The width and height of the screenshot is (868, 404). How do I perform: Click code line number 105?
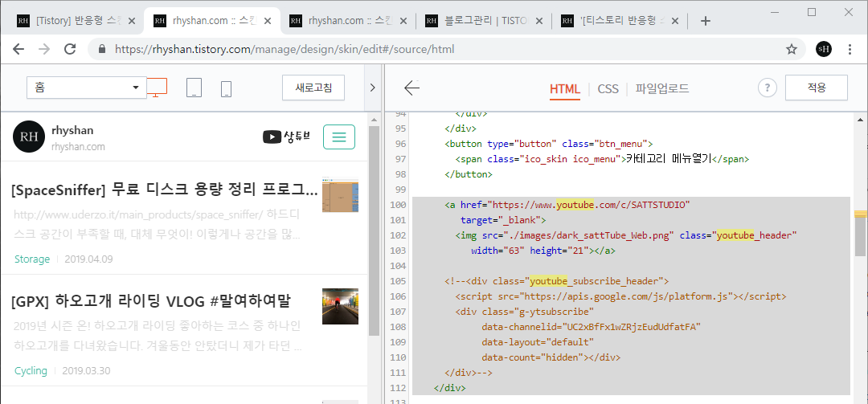(x=398, y=280)
